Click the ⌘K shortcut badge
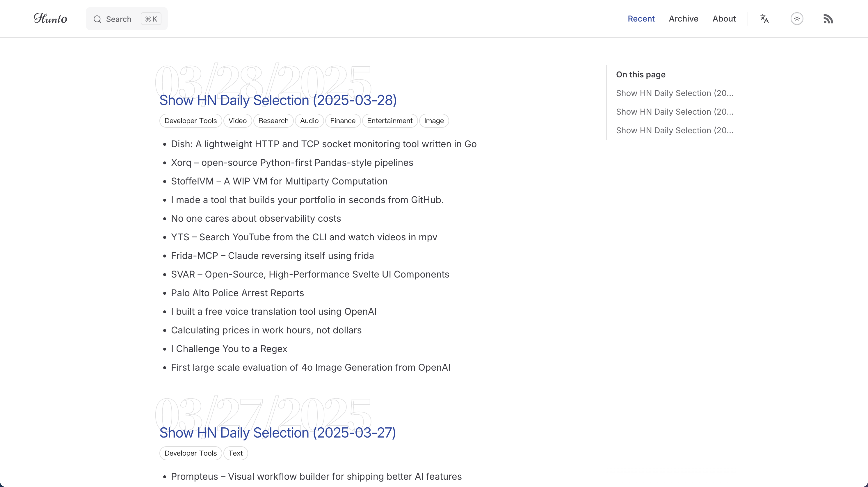Screen dimensions: 868x487 pyautogui.click(x=151, y=19)
